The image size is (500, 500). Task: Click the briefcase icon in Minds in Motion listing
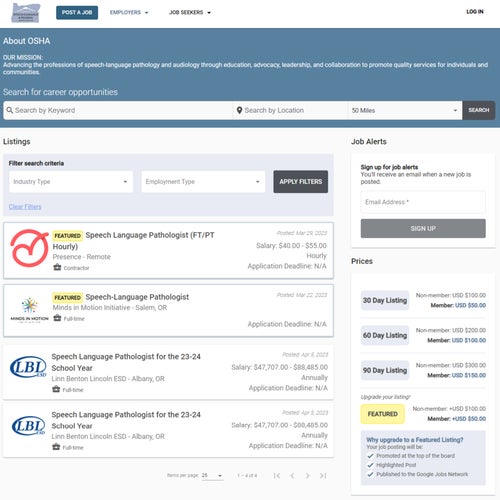(57, 318)
